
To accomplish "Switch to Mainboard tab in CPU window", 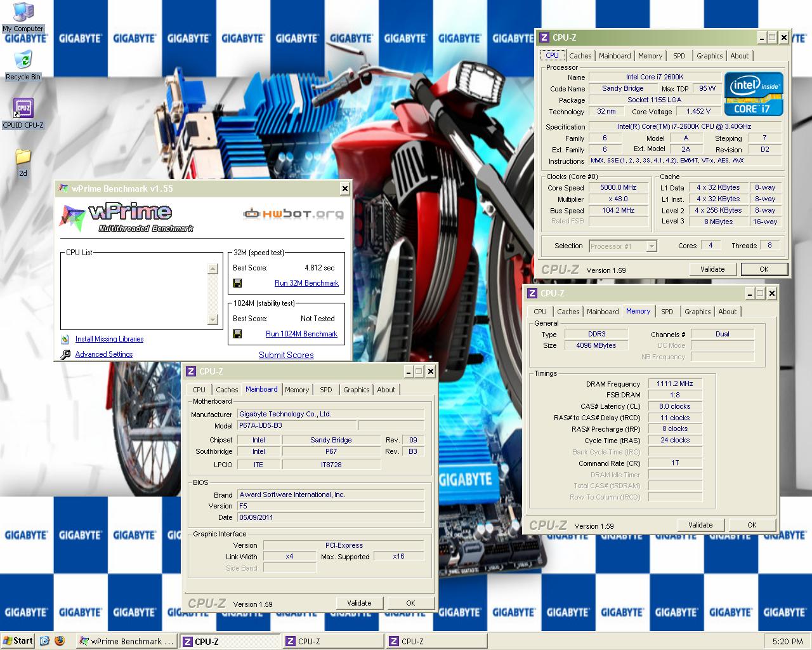I will [x=615, y=56].
